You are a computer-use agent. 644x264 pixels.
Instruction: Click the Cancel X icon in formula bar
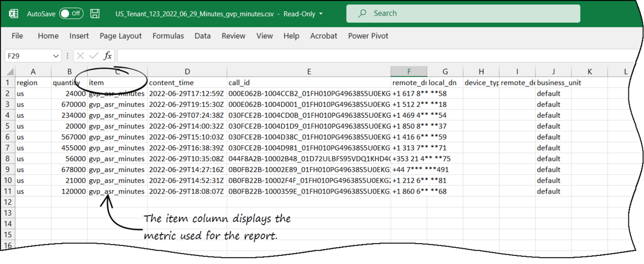[x=80, y=55]
